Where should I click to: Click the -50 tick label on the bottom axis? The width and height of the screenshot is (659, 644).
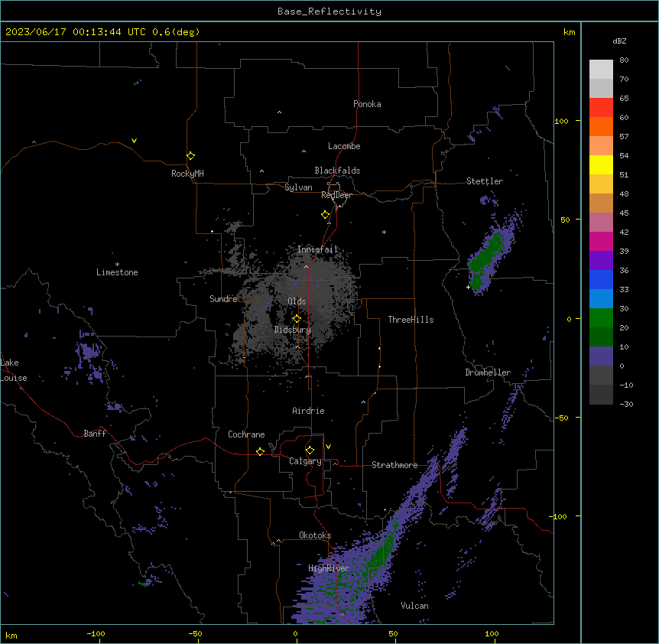[x=195, y=633]
